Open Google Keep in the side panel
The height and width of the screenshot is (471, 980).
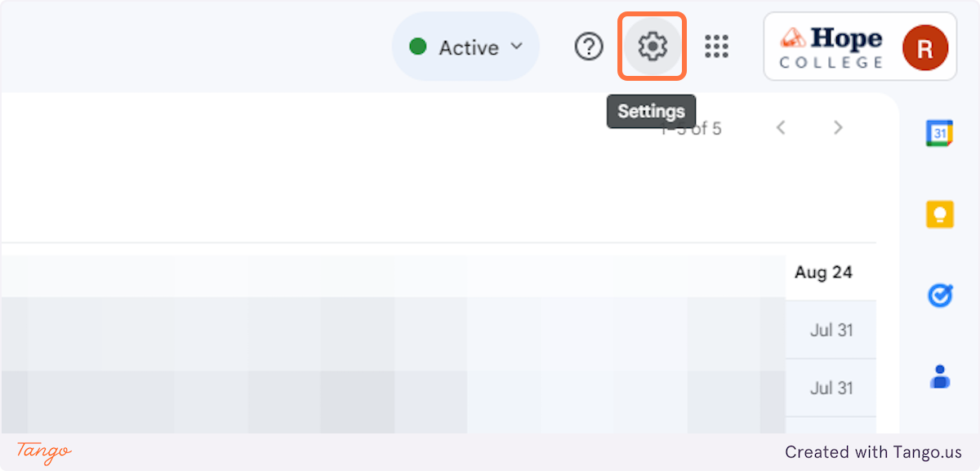click(939, 214)
